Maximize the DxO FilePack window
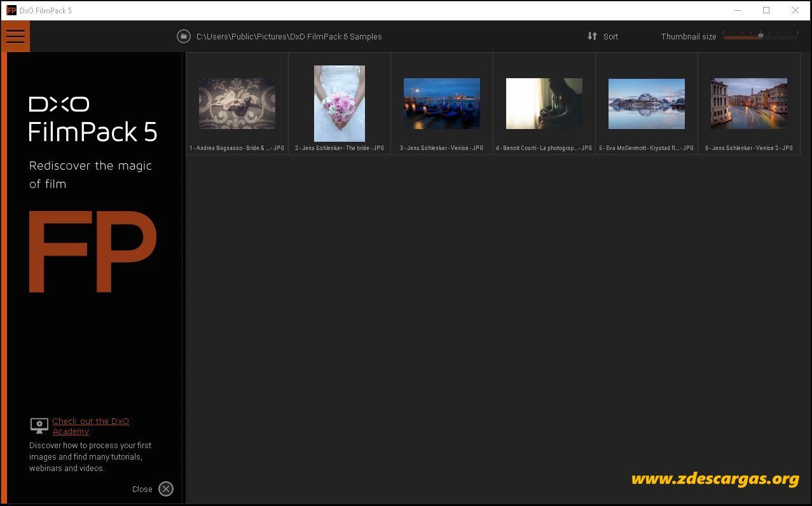 766,10
